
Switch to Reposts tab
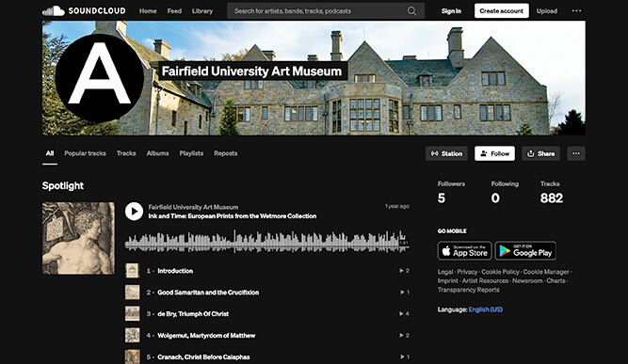pyautogui.click(x=225, y=153)
